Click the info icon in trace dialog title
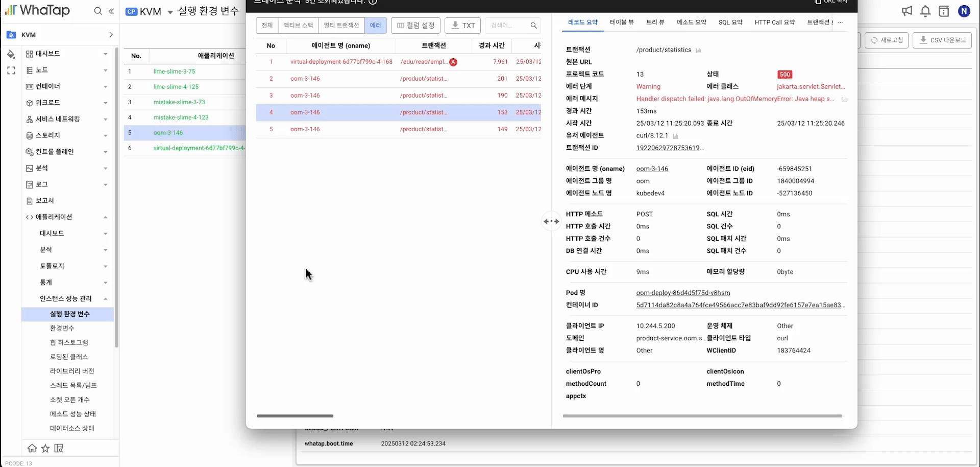The height and width of the screenshot is (467, 980). [373, 2]
